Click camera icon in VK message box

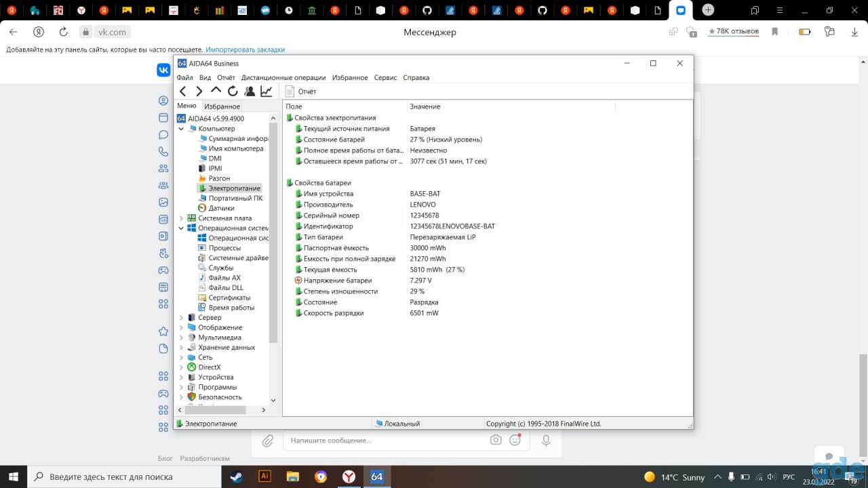[496, 440]
